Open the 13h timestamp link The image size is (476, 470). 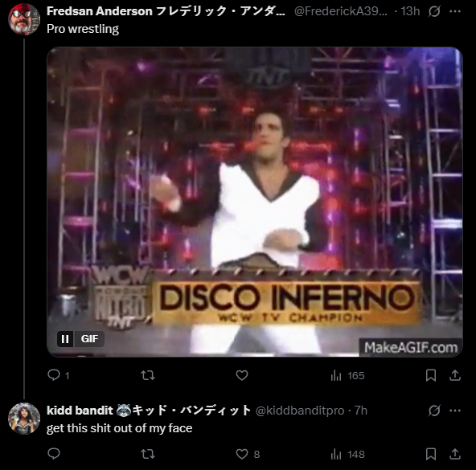[x=410, y=11]
